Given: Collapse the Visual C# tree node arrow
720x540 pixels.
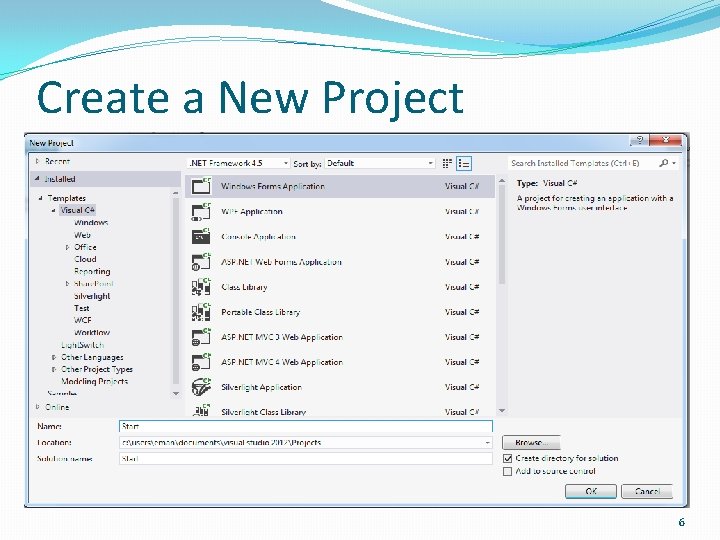Looking at the screenshot, I should [54, 210].
